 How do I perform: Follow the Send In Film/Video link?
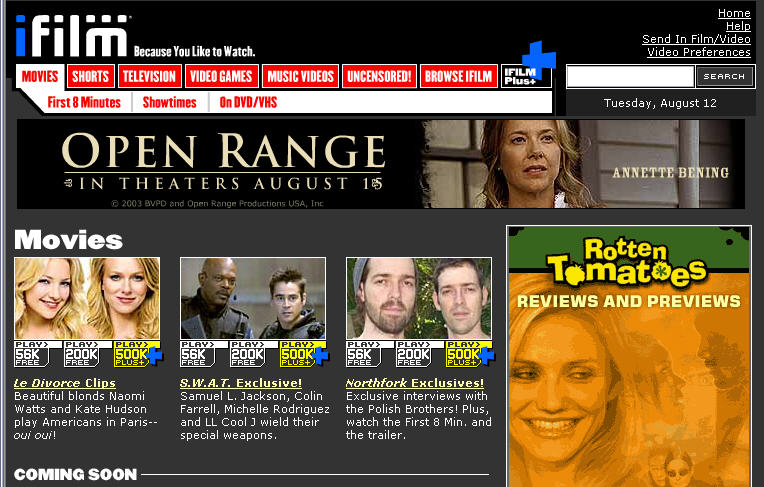click(696, 39)
